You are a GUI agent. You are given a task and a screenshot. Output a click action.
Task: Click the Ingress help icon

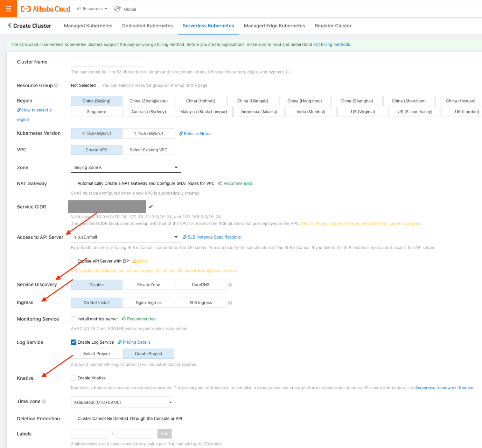[230, 303]
